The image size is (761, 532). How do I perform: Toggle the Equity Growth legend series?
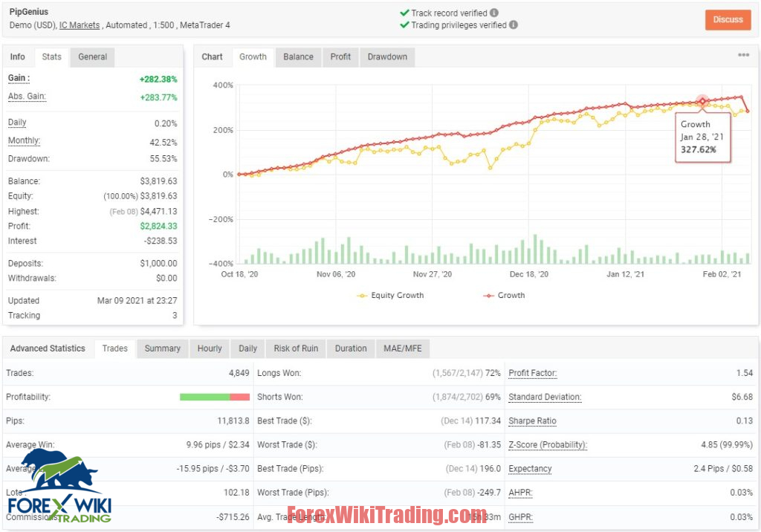(391, 295)
